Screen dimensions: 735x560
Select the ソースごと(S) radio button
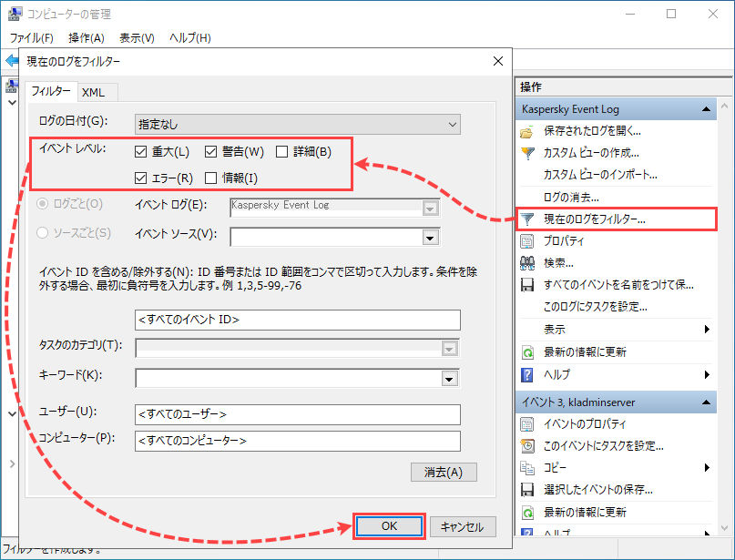pos(42,232)
